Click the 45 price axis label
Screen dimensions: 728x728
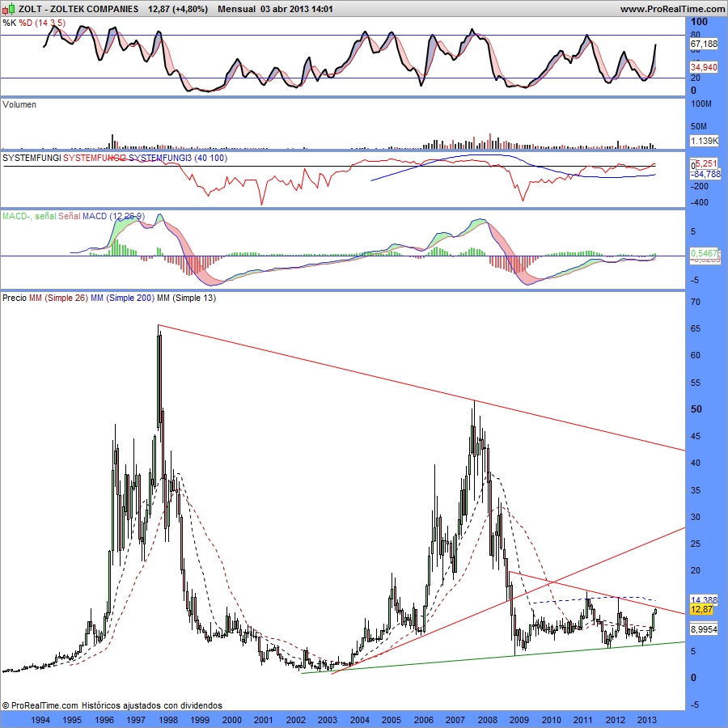point(696,437)
